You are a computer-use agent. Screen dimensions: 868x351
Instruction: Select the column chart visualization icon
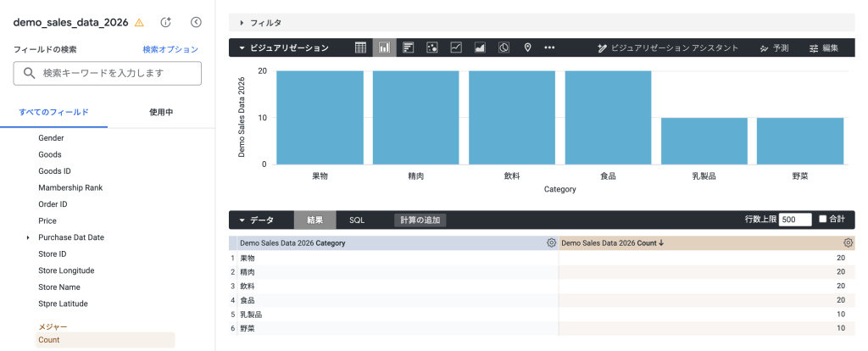384,47
